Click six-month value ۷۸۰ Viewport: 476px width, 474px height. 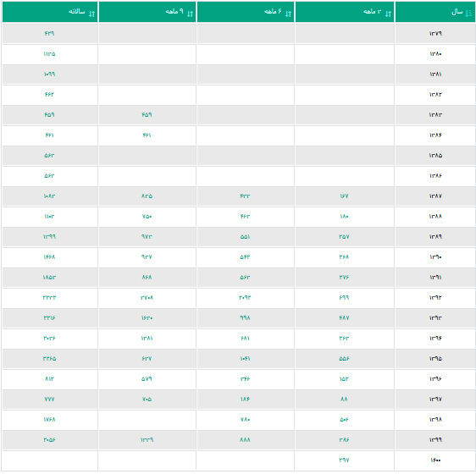(245, 419)
